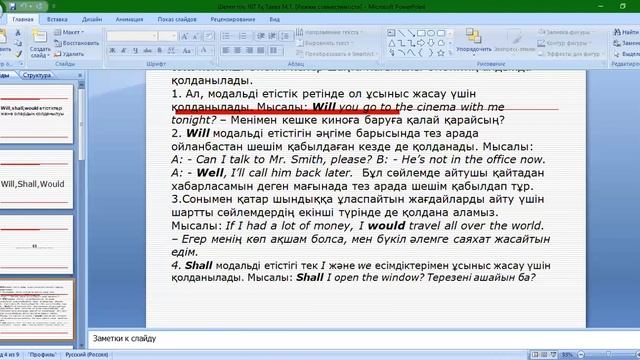Click the Найти find button
This screenshot has width=640, height=360.
tap(627, 32)
